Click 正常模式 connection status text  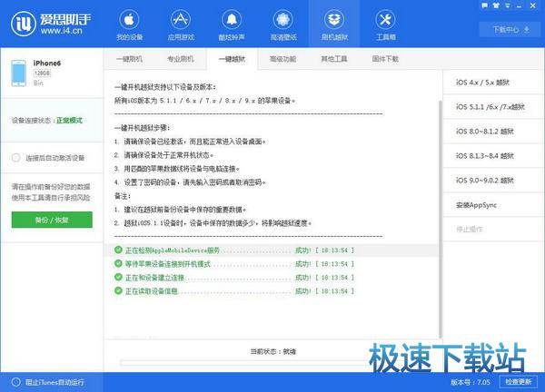point(70,121)
